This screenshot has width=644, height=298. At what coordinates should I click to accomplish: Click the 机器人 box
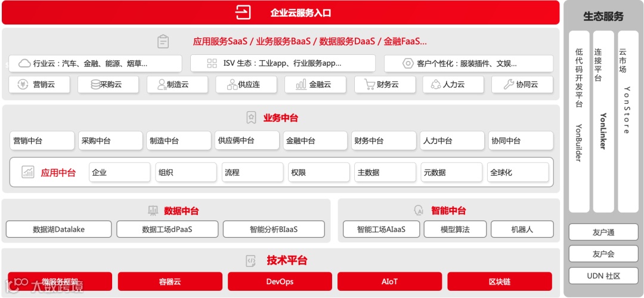pos(522,229)
